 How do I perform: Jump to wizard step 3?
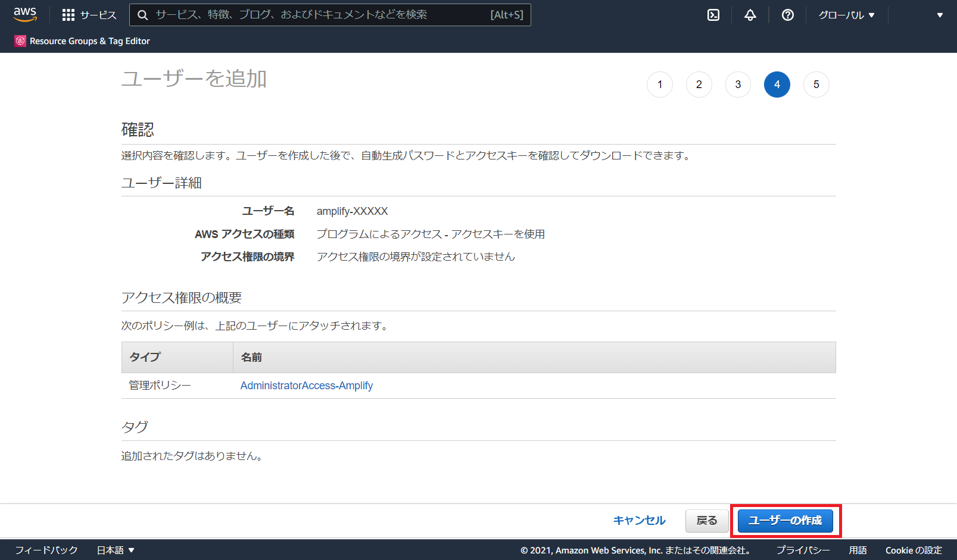click(738, 85)
